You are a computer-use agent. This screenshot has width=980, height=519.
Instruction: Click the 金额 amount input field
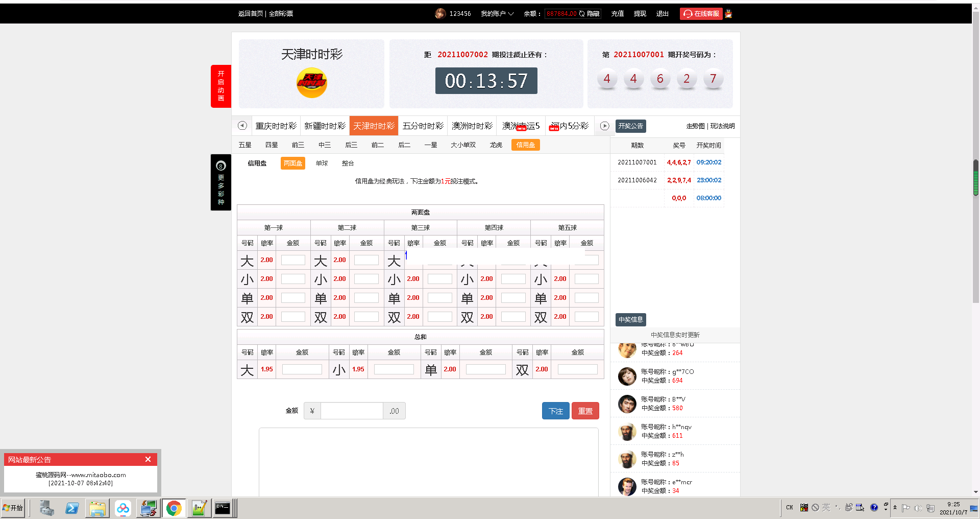tap(351, 410)
